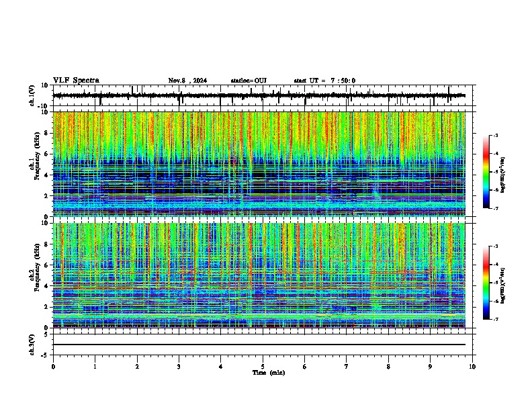Select the 'start UT = 7 : 50: 0' text
Viewport: 532px width, 411px height.
pyautogui.click(x=324, y=81)
